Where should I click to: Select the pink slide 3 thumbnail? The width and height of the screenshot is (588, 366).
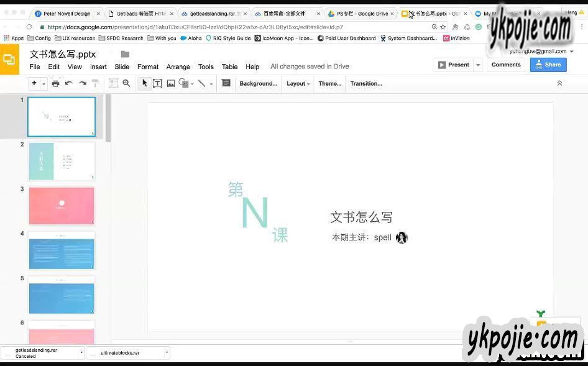click(62, 206)
